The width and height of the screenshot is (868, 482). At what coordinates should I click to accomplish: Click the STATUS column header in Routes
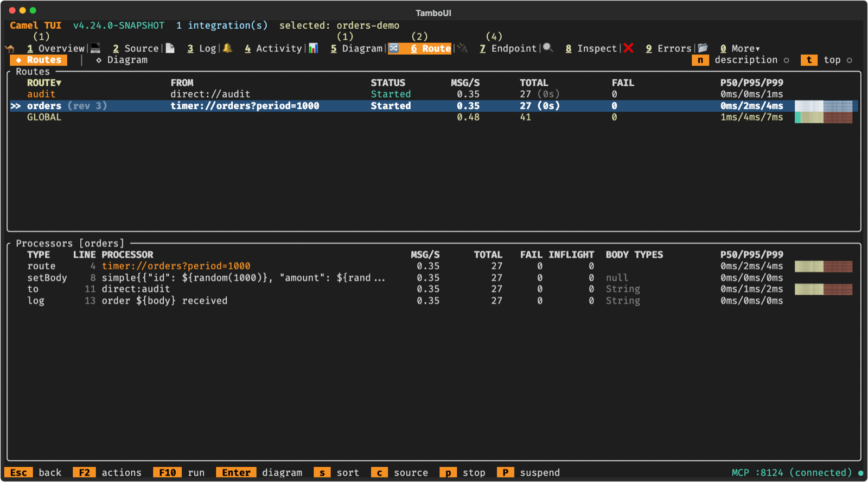pyautogui.click(x=388, y=83)
